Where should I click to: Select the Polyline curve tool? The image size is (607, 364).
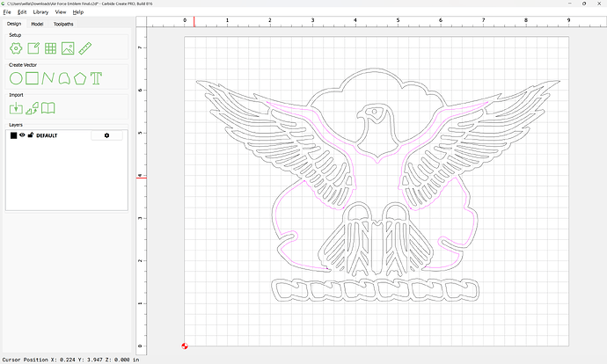pyautogui.click(x=48, y=78)
